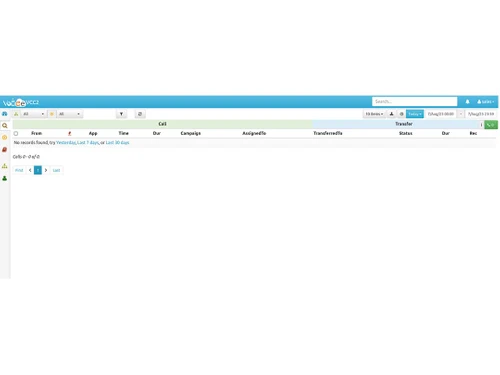Click the hierarchy icon before first All dropdown

[x=16, y=114]
